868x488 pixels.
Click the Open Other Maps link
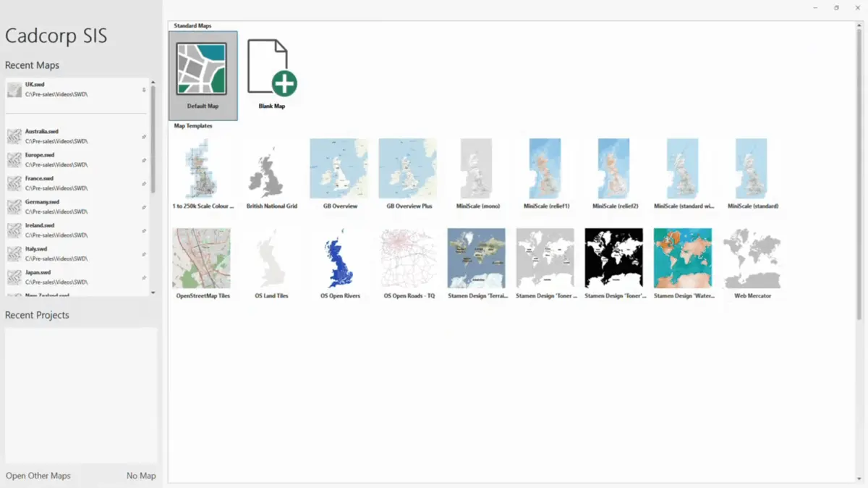click(38, 476)
